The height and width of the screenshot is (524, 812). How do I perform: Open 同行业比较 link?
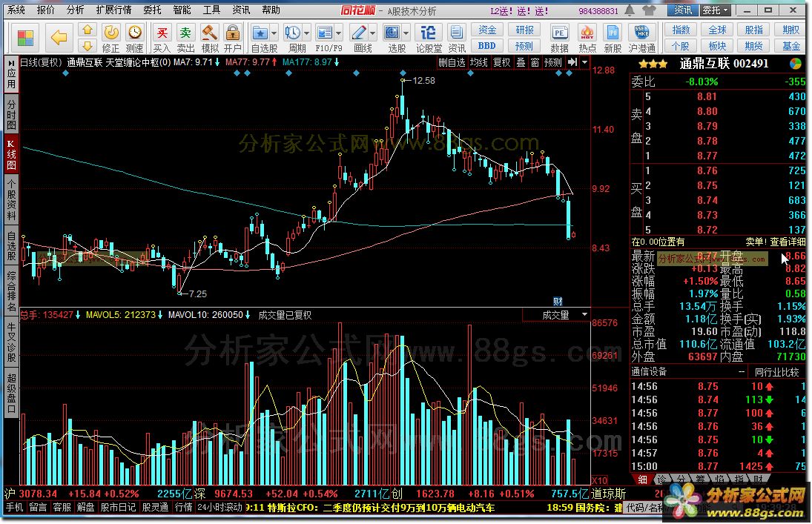tap(777, 372)
